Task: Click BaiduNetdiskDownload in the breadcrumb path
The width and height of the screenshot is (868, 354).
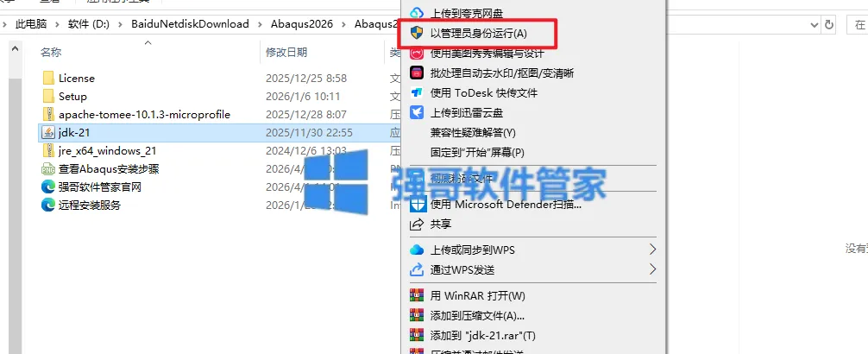Action: [190, 24]
